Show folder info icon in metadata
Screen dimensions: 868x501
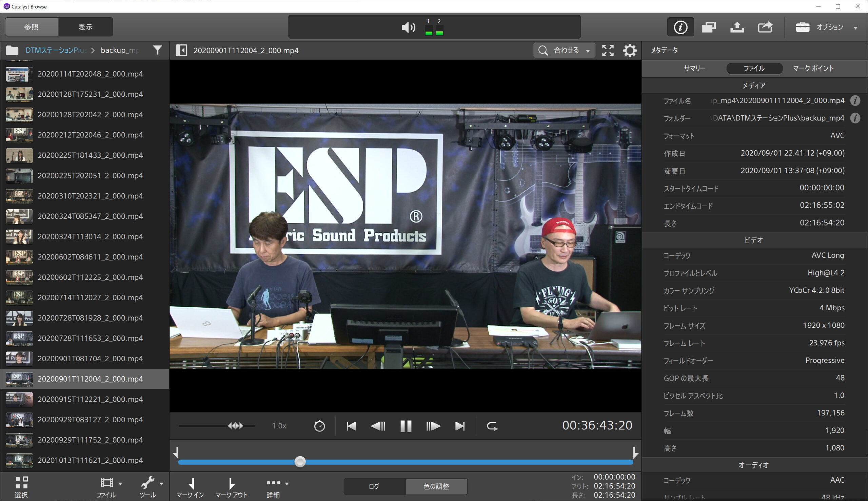pyautogui.click(x=855, y=118)
